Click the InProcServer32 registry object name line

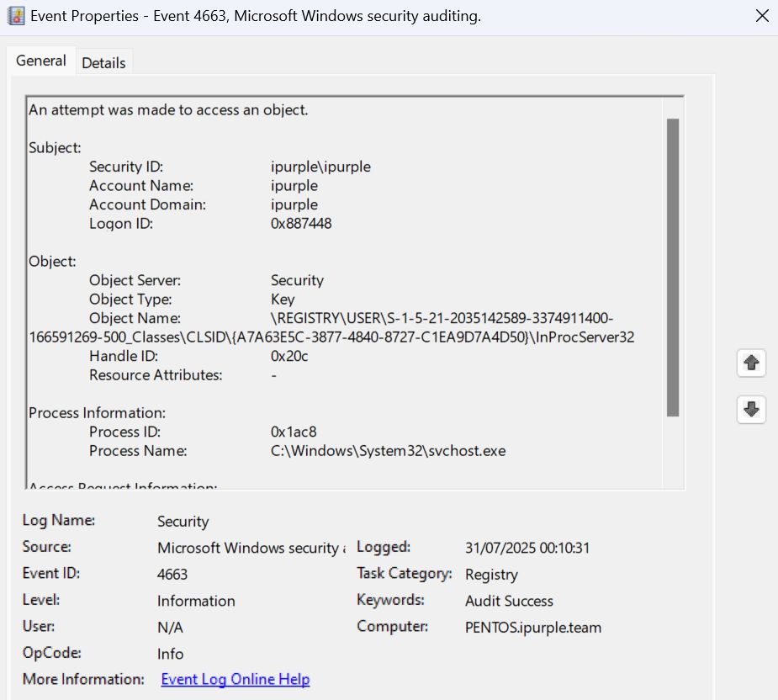[x=331, y=337]
